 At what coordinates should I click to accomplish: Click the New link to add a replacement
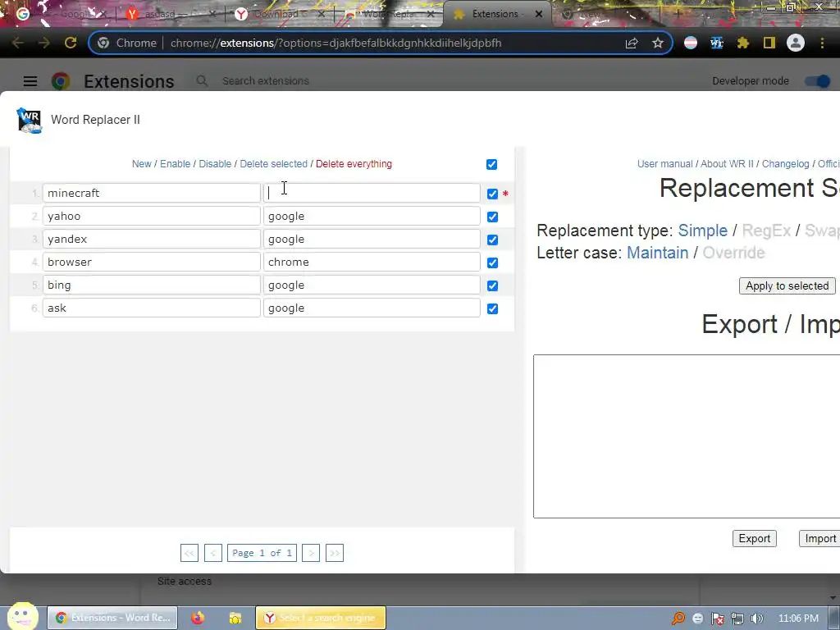tap(141, 164)
